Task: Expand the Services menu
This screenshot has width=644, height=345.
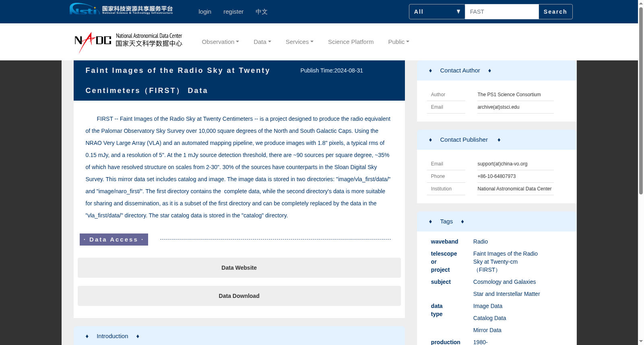Action: [x=299, y=42]
